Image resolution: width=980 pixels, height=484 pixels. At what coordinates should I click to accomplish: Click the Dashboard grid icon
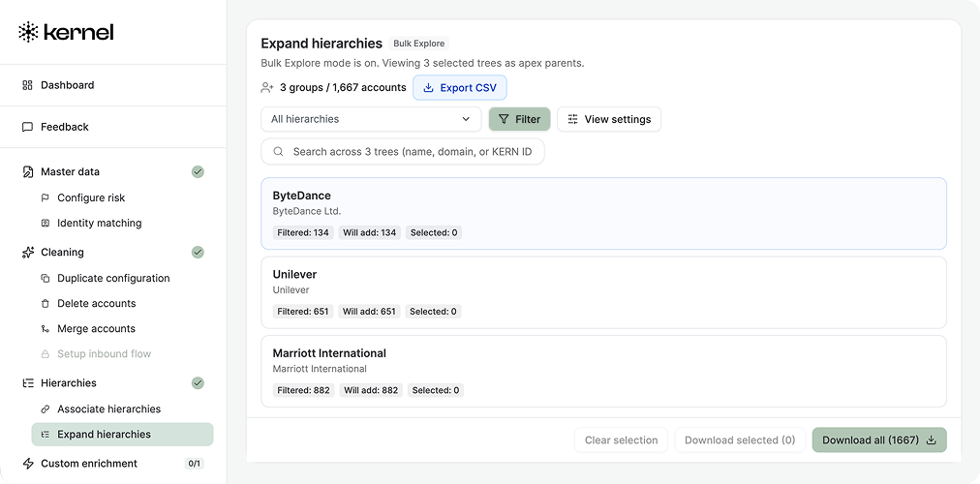[27, 85]
